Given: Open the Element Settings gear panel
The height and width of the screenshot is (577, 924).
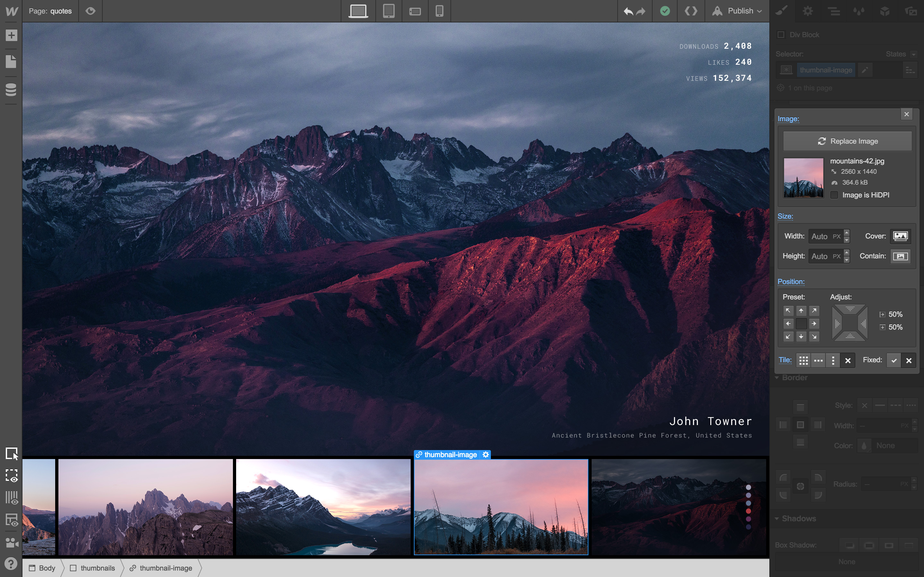Looking at the screenshot, I should (808, 11).
